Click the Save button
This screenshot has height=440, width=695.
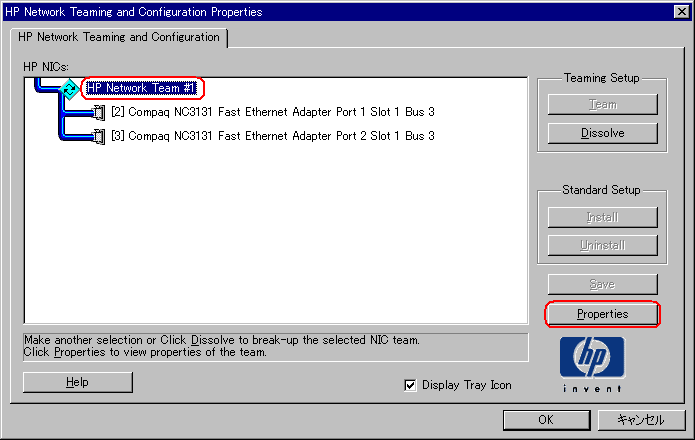pos(602,284)
